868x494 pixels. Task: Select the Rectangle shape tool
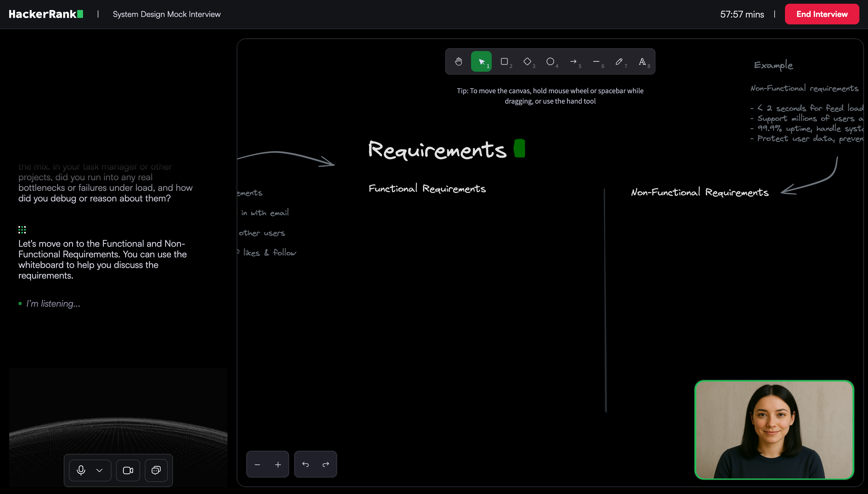pyautogui.click(x=504, y=61)
